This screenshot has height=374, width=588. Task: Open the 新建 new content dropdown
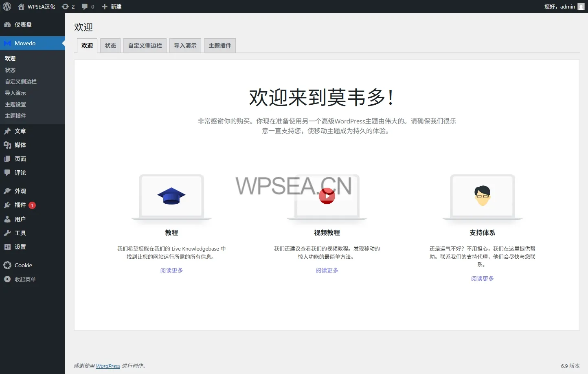click(x=112, y=7)
